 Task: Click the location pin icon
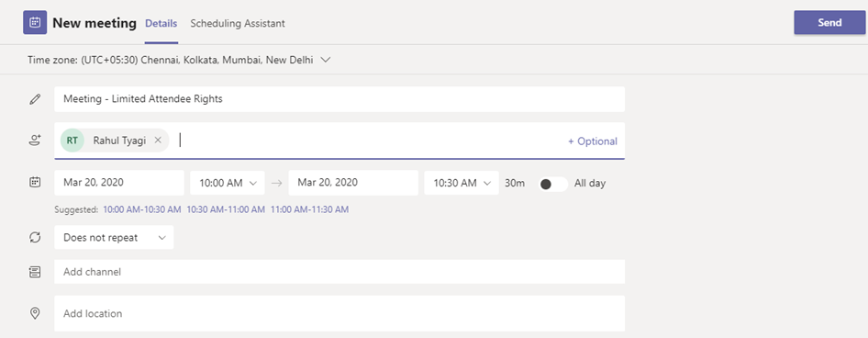point(35,313)
